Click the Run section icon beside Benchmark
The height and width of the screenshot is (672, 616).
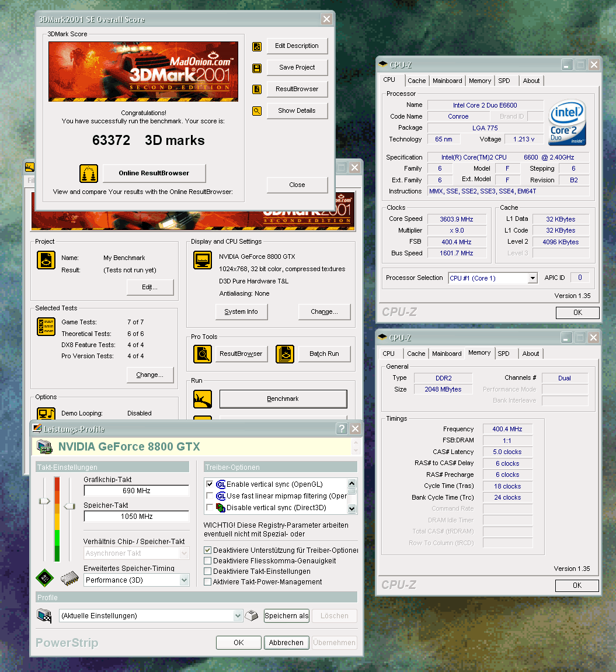tap(203, 399)
